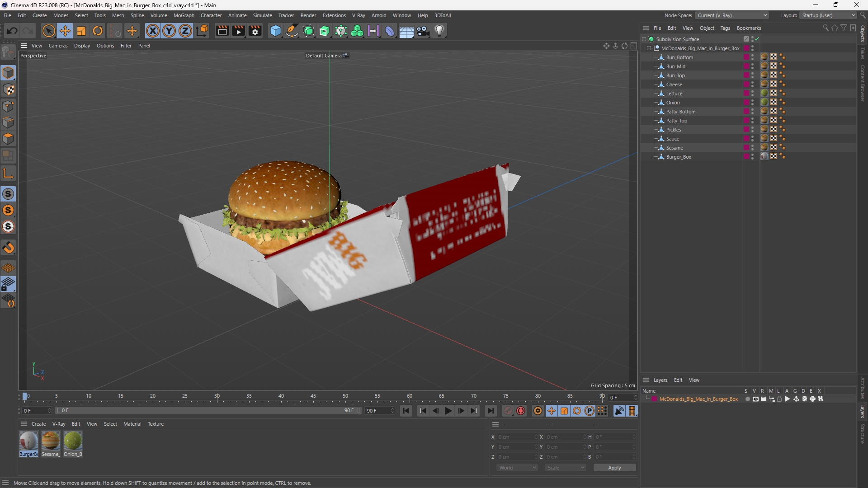The image size is (868, 488).
Task: Open material manager Texture menu
Action: coord(156,424)
